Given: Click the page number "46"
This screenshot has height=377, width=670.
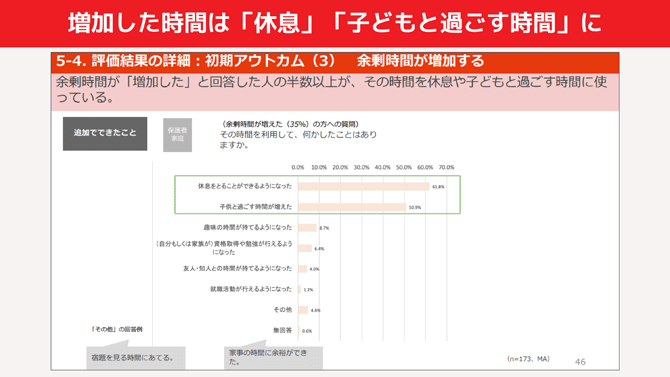Looking at the screenshot, I should (580, 362).
